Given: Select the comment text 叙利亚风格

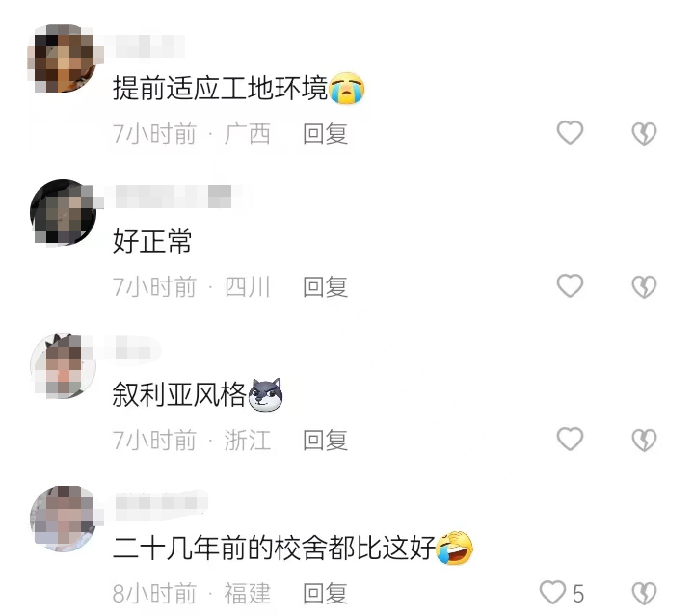Looking at the screenshot, I should click(179, 394).
